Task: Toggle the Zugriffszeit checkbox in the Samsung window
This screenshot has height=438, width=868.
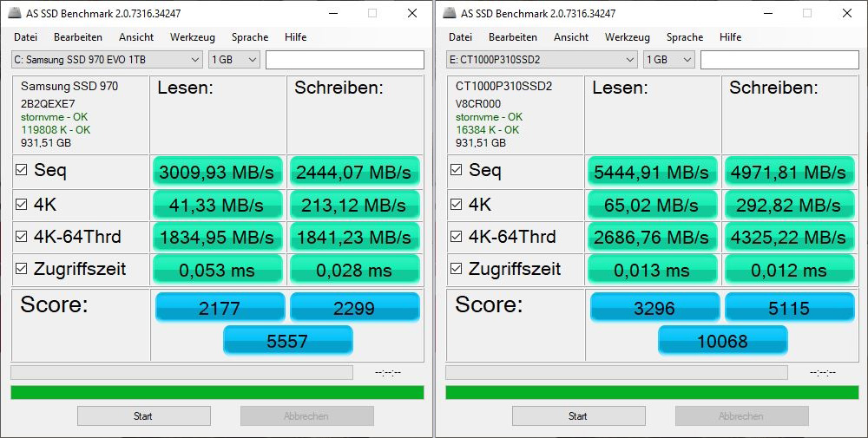Action: pos(21,269)
